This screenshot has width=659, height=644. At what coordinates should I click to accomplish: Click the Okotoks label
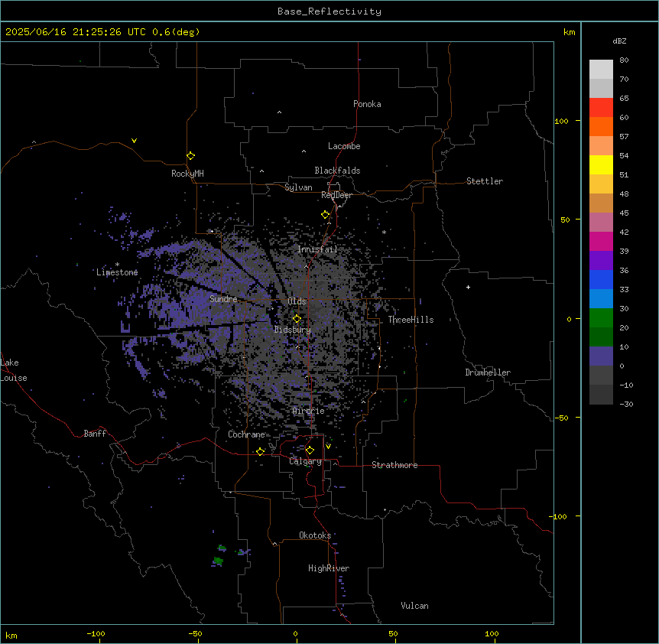[315, 535]
